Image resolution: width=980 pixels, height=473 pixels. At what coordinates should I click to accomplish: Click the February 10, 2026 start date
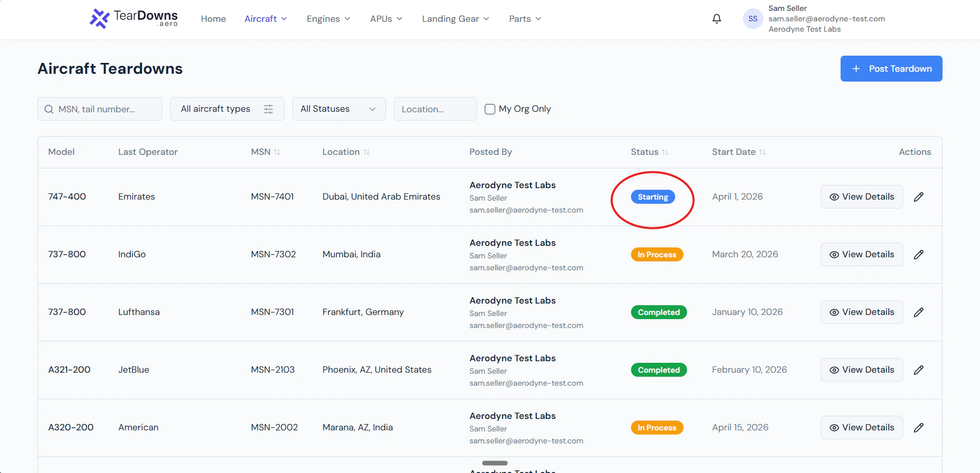(750, 370)
